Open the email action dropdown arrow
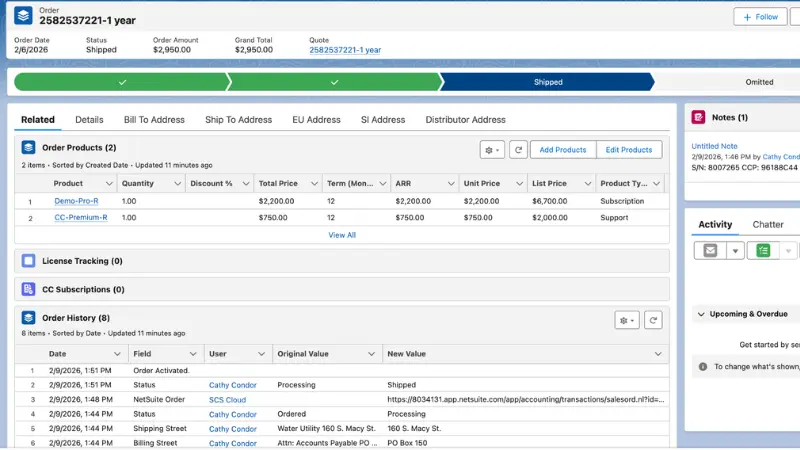The height and width of the screenshot is (450, 800). click(735, 251)
